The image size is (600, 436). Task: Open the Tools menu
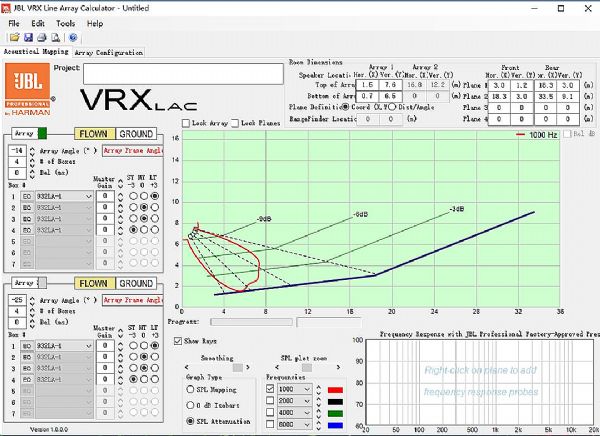pos(65,23)
